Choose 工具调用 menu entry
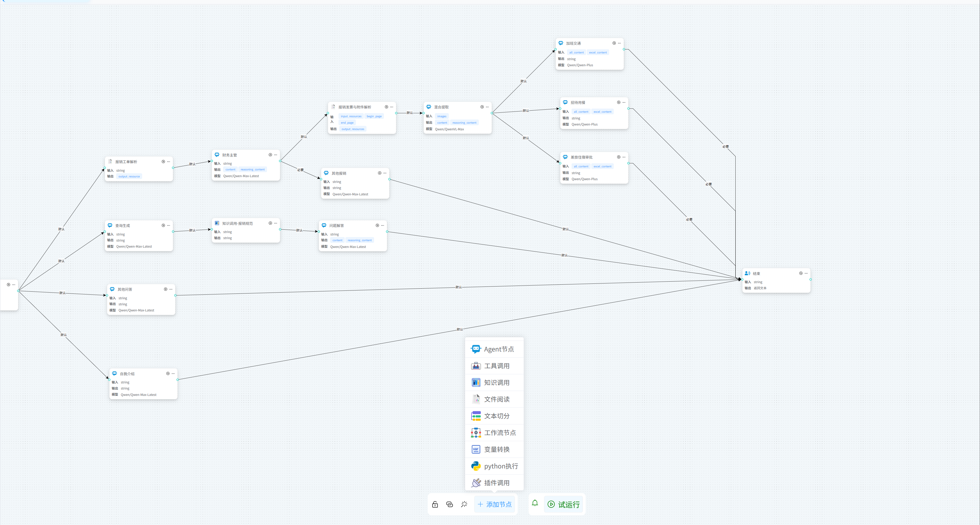Viewport: 980px width, 525px height. click(x=494, y=366)
